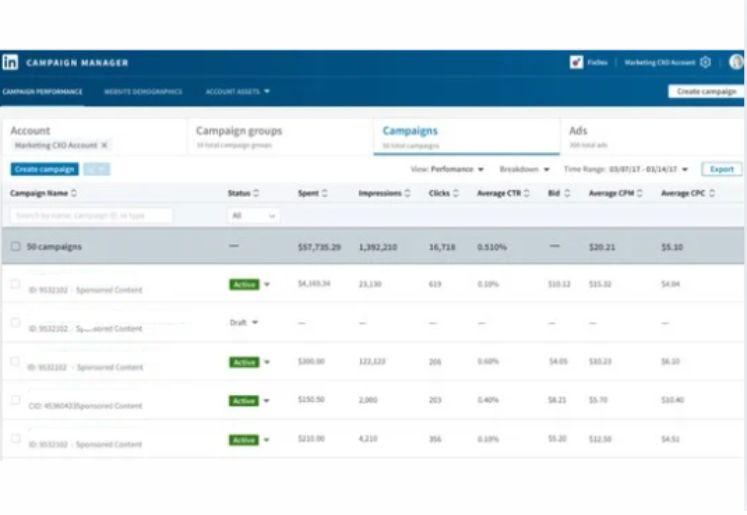Click total spent $57,735.29 value
Screen dimensions: 747x515
319,247
